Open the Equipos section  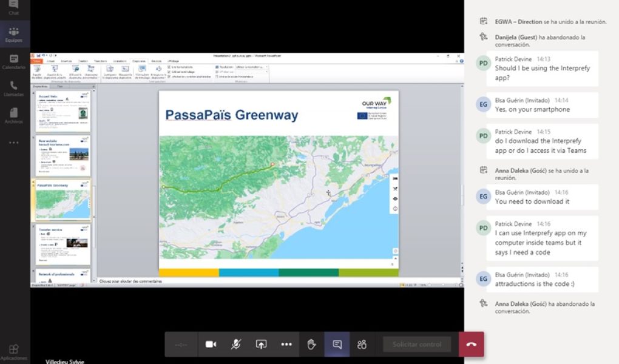coord(14,35)
